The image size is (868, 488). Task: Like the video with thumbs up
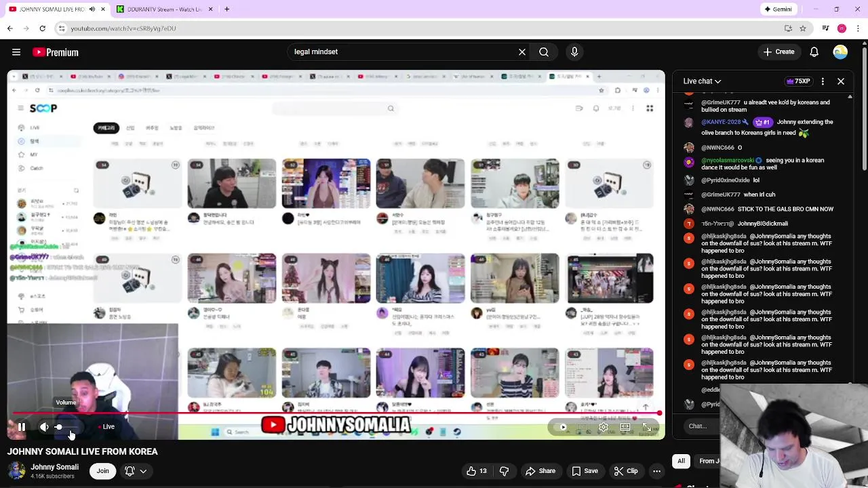(x=477, y=471)
